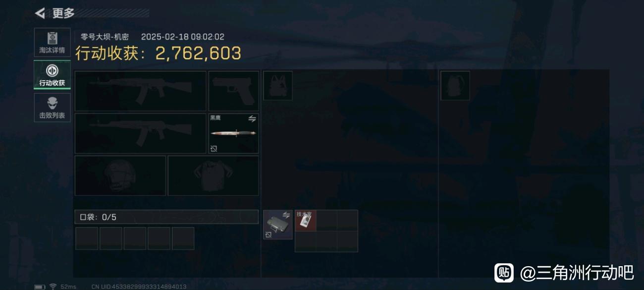
Task: Open the 淘汰详情 tab
Action: coord(52,43)
